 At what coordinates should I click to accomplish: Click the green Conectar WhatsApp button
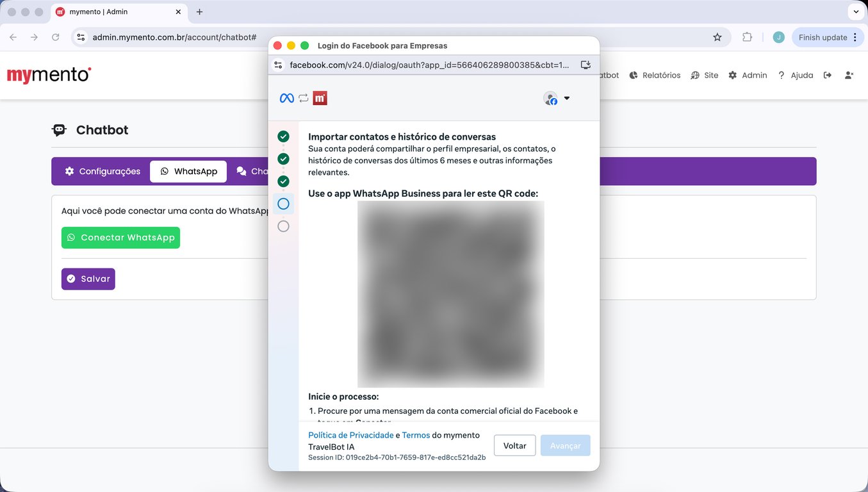coord(120,238)
